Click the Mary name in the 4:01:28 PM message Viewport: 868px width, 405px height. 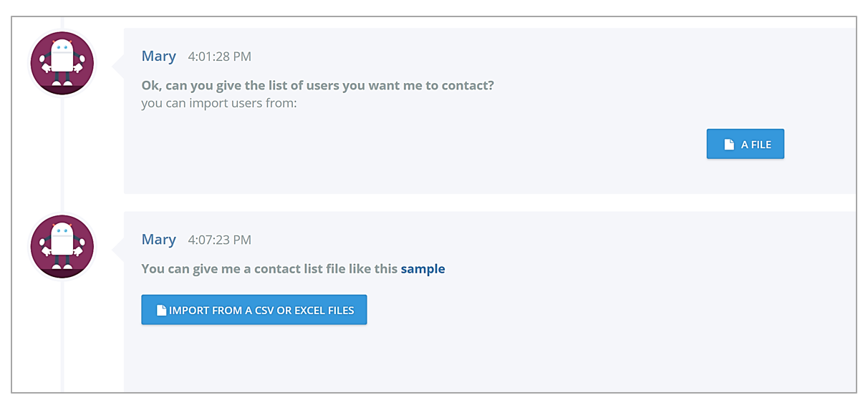click(159, 56)
